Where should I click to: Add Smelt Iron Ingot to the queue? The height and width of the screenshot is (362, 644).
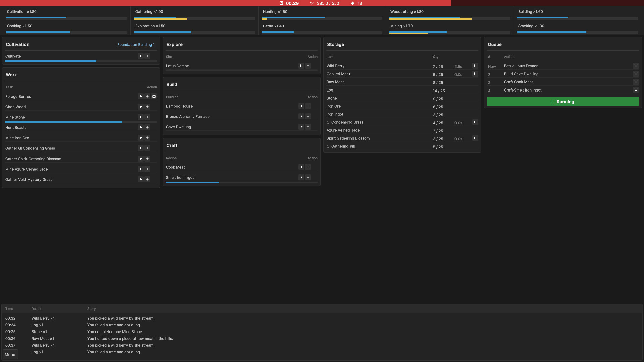308,177
